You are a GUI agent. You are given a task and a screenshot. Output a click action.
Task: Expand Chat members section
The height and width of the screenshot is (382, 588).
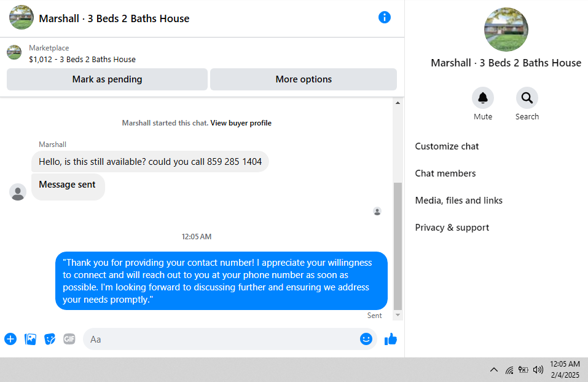click(445, 173)
